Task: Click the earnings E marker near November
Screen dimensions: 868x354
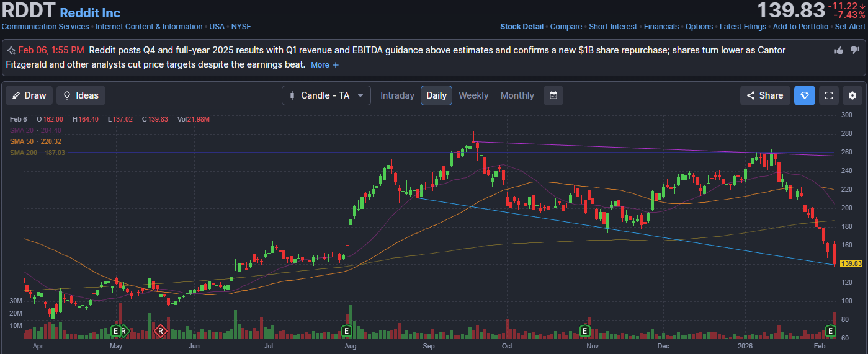Action: [584, 330]
